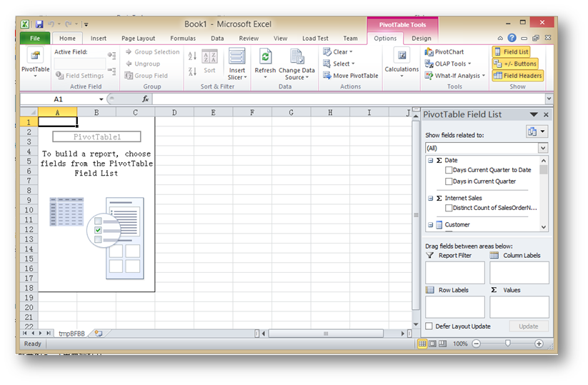Collapse the Customer table node
Viewport: 588px width, 385px height.
point(431,225)
